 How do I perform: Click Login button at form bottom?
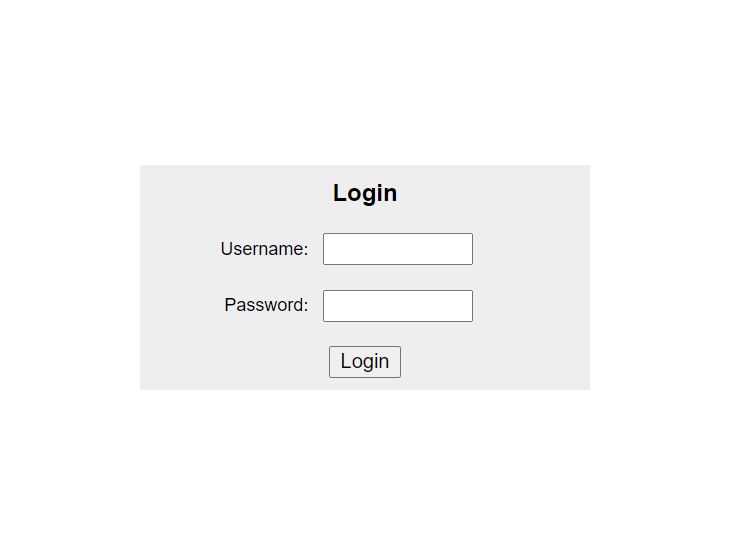pos(364,362)
